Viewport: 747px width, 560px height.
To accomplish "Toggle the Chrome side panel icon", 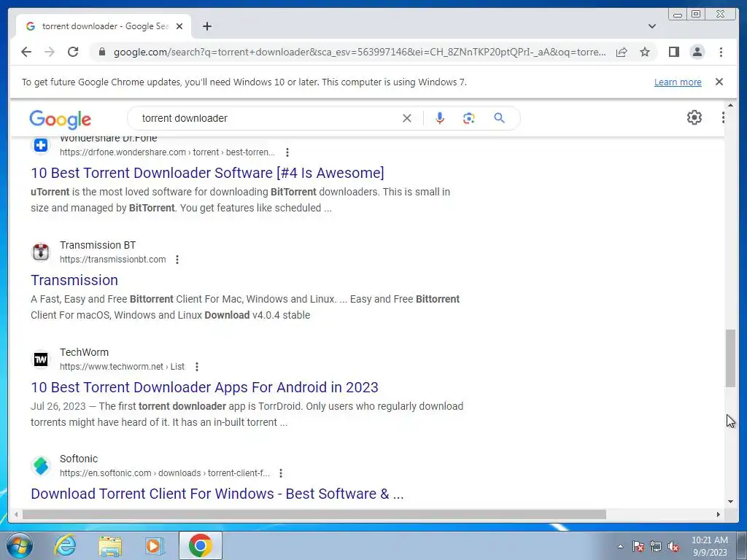I will click(x=673, y=52).
